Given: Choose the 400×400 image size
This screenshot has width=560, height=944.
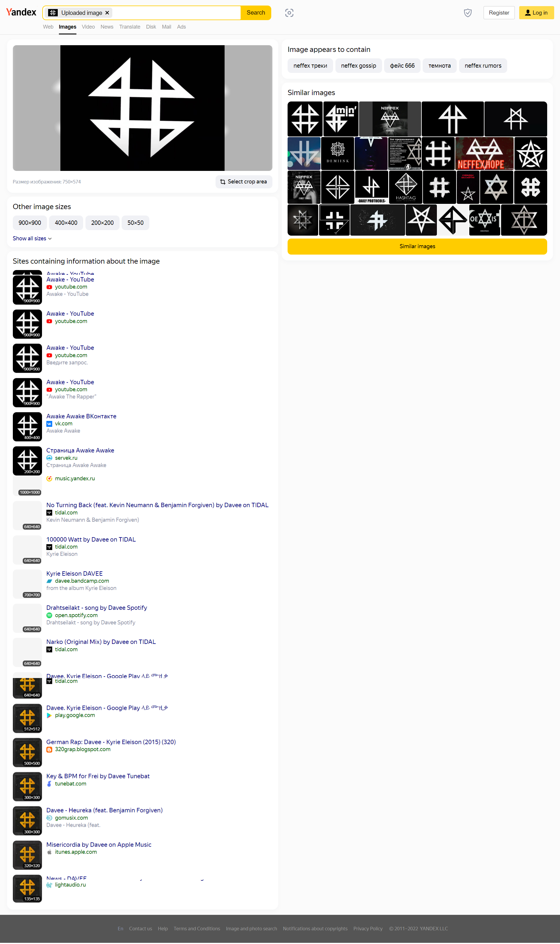Looking at the screenshot, I should click(66, 223).
